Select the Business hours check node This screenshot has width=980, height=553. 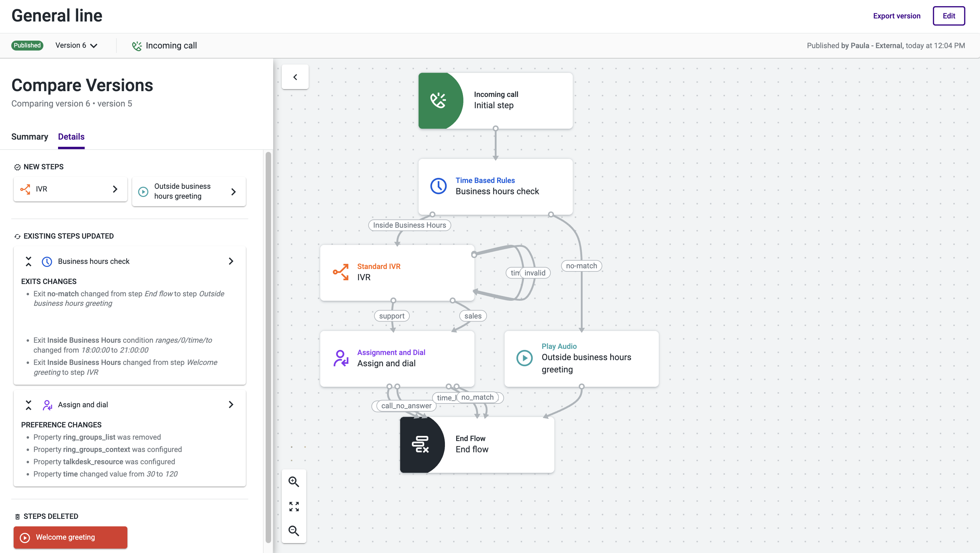[495, 186]
